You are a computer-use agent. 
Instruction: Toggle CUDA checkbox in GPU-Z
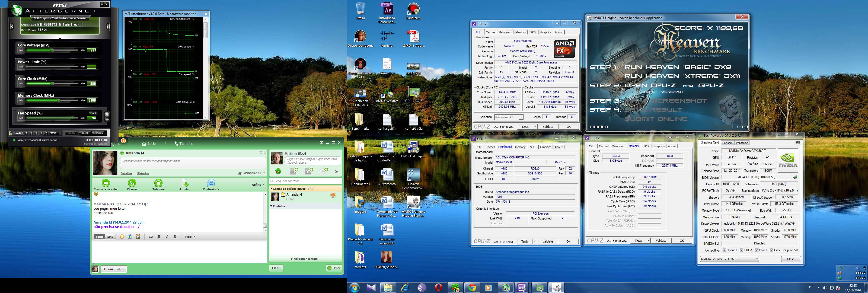741,250
